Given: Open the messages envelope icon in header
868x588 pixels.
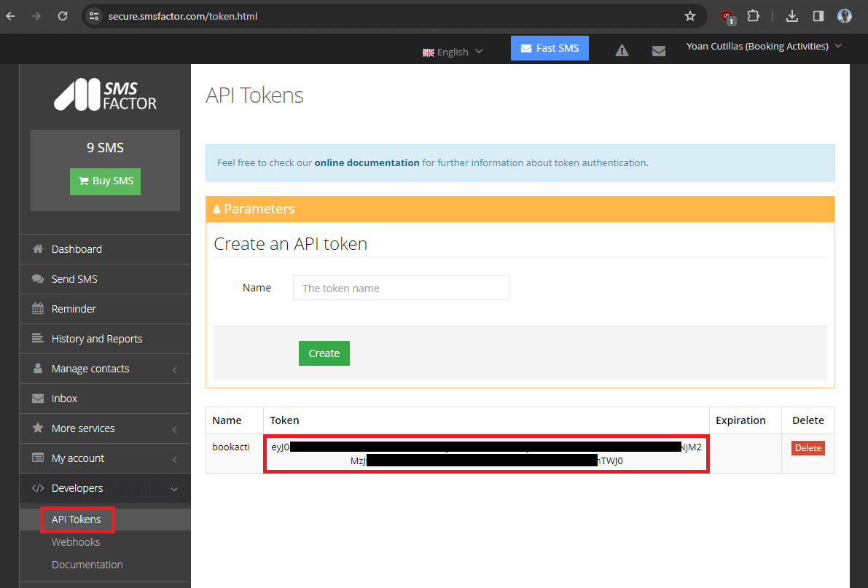Looking at the screenshot, I should click(x=659, y=51).
